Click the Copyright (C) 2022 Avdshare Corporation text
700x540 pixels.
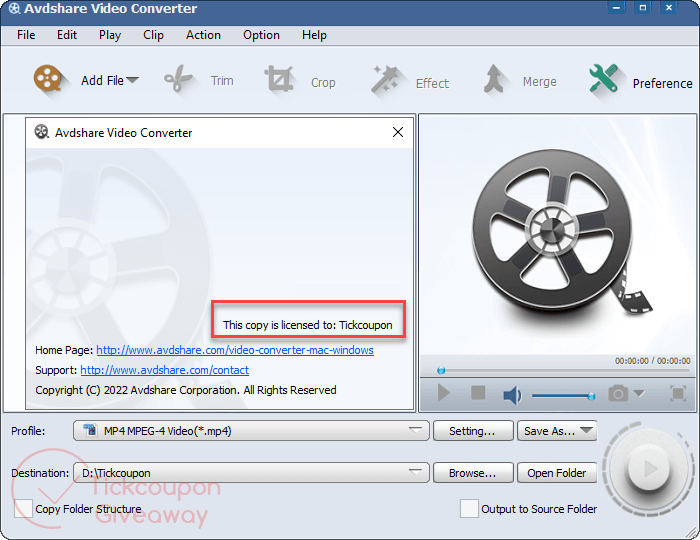186,390
